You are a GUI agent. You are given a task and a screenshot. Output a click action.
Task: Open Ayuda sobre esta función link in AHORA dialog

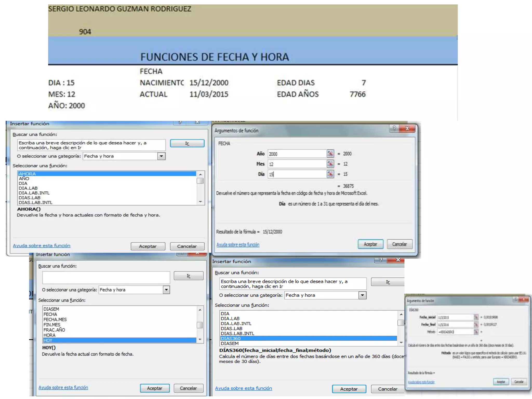[42, 245]
